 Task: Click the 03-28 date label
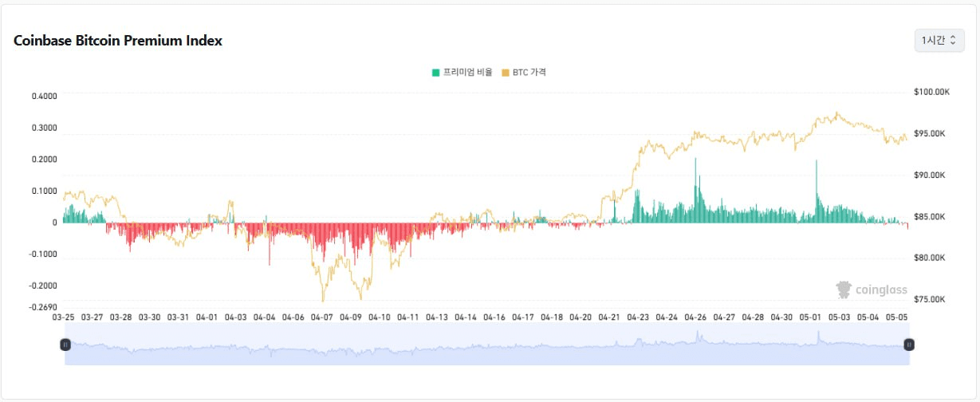tap(121, 317)
